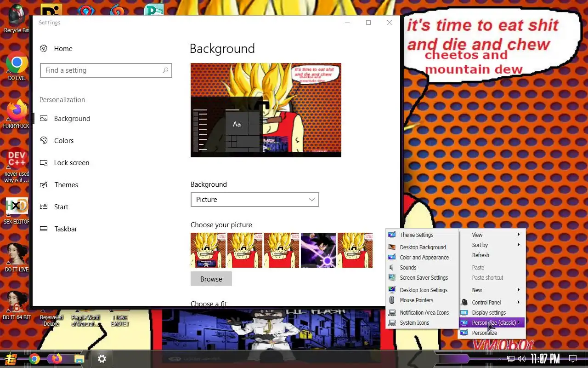Select Mouse Pointers in the submenu
This screenshot has width=588, height=368.
[x=422, y=300]
